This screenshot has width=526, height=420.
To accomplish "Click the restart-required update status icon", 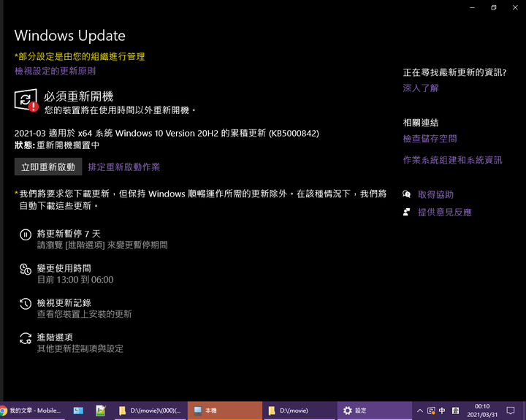I will click(26, 100).
